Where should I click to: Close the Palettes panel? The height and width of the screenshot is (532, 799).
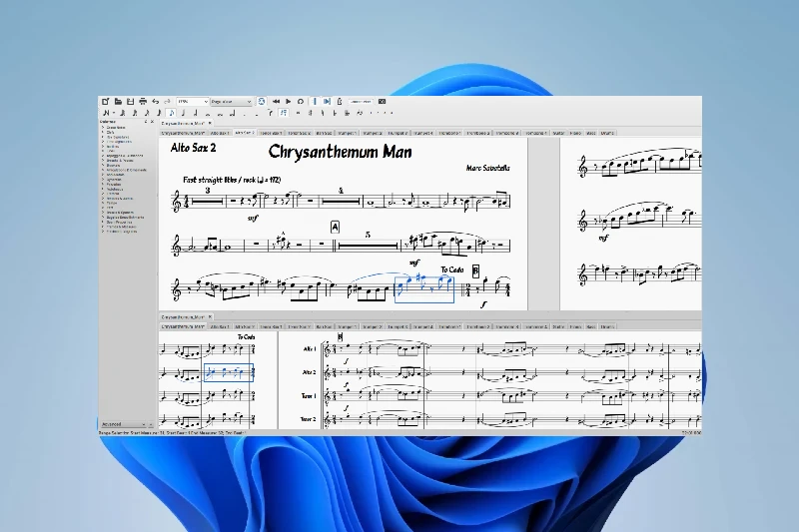click(154, 123)
